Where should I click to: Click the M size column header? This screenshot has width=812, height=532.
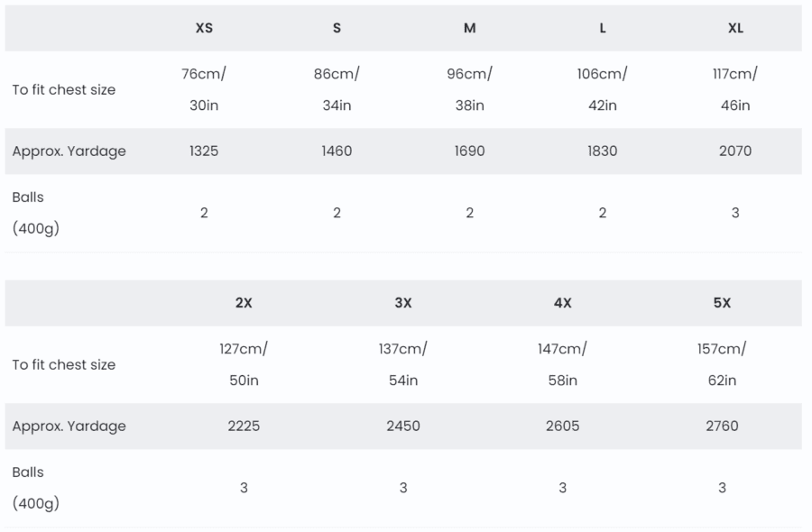(469, 28)
